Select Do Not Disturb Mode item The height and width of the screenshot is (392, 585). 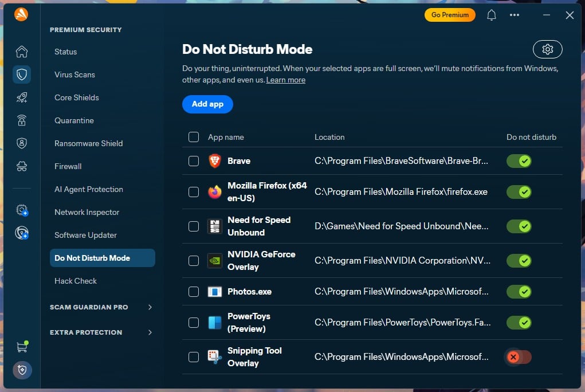tap(102, 258)
